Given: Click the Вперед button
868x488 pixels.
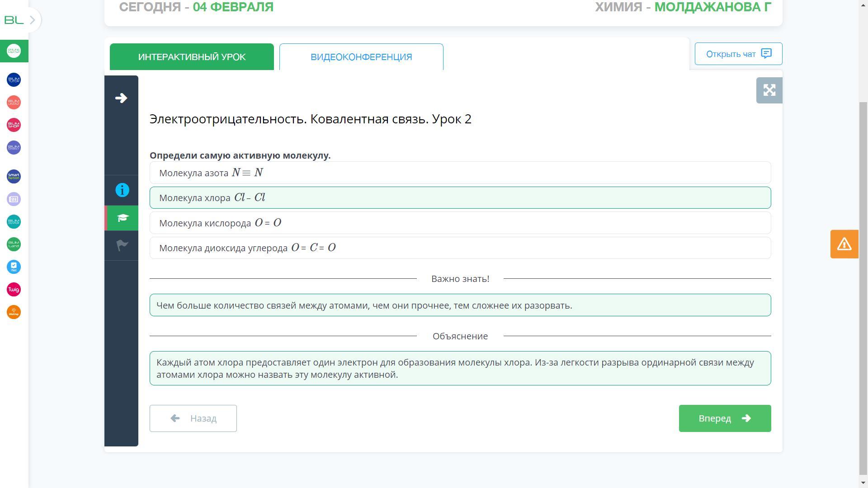Looking at the screenshot, I should (724, 418).
